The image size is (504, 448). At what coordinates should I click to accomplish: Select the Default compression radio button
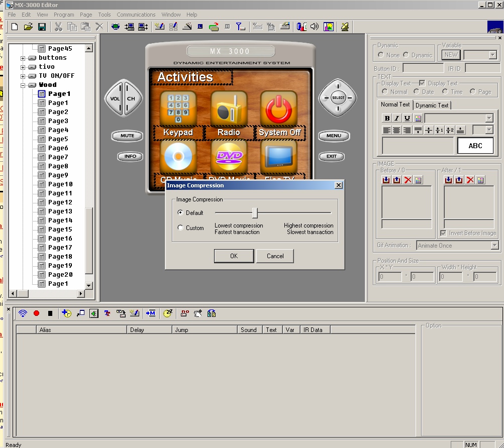[x=180, y=212]
